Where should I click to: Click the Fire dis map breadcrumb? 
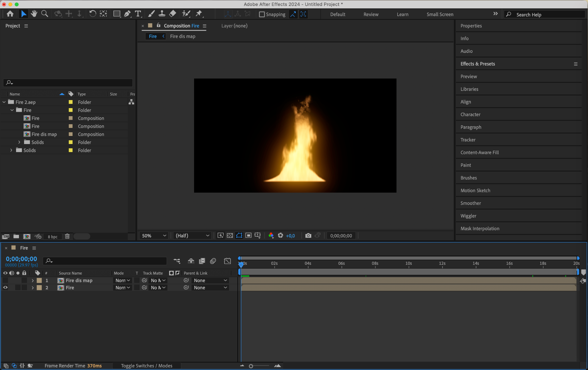183,36
